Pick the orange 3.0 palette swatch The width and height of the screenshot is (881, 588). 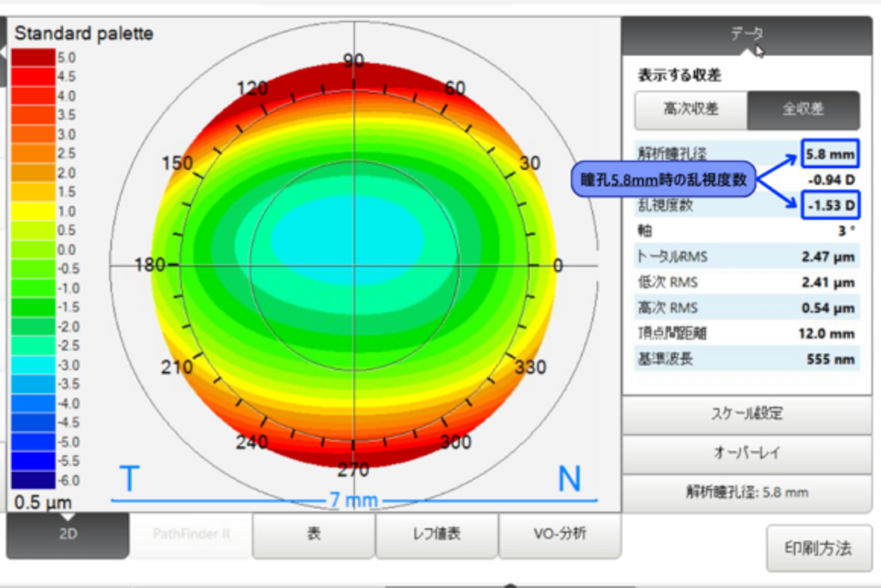[x=33, y=135]
